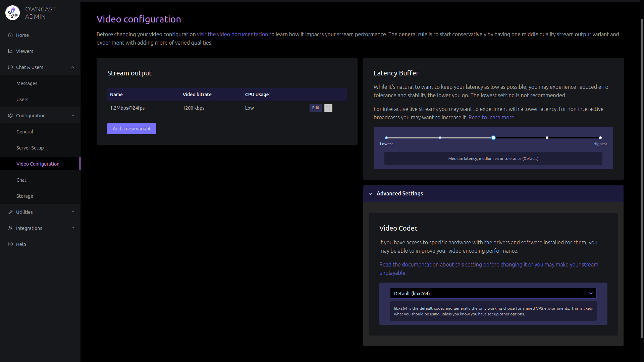Switch to the Server Setup page
Screen dimensions: 644x362
point(30,147)
